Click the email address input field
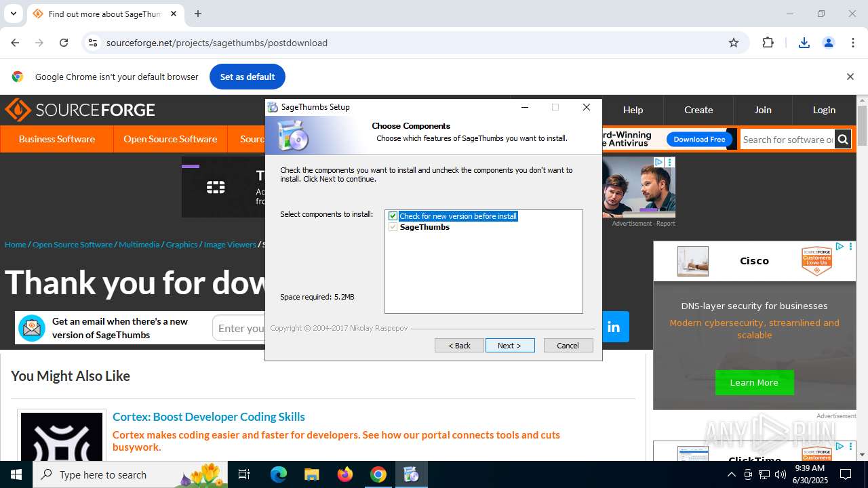The width and height of the screenshot is (868, 488). (239, 328)
